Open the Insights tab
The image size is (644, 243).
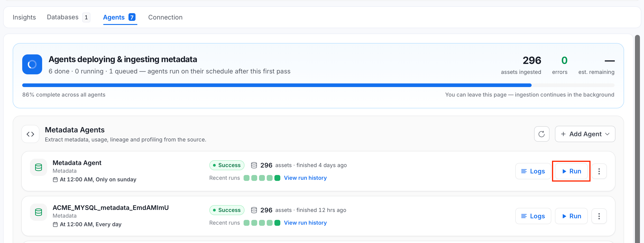24,17
